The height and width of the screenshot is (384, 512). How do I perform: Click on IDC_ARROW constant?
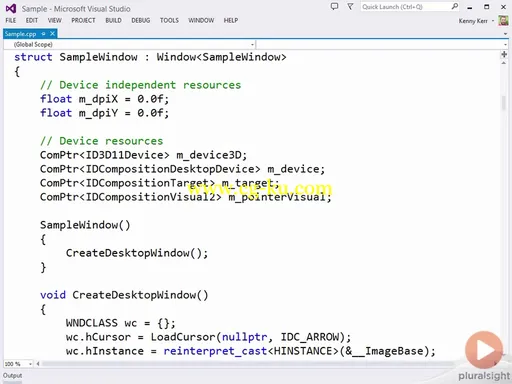(x=310, y=337)
